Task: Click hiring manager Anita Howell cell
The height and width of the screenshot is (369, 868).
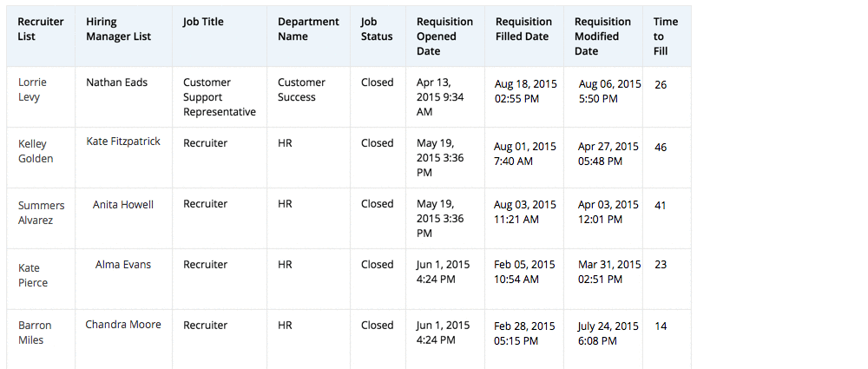Action: [x=123, y=204]
